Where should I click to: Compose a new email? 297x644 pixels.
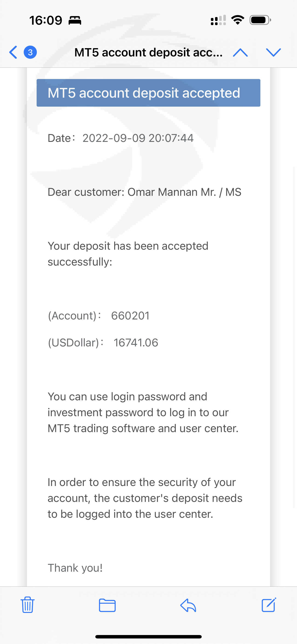[x=269, y=605]
